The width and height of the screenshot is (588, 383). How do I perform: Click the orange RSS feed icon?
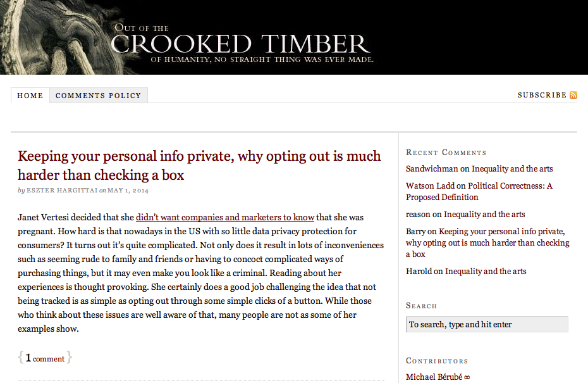[x=573, y=95]
